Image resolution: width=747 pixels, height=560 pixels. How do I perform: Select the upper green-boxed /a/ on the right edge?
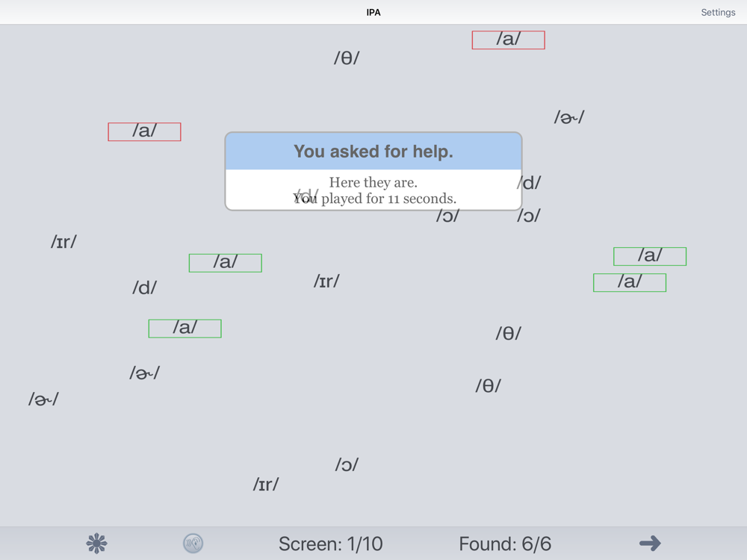649,256
